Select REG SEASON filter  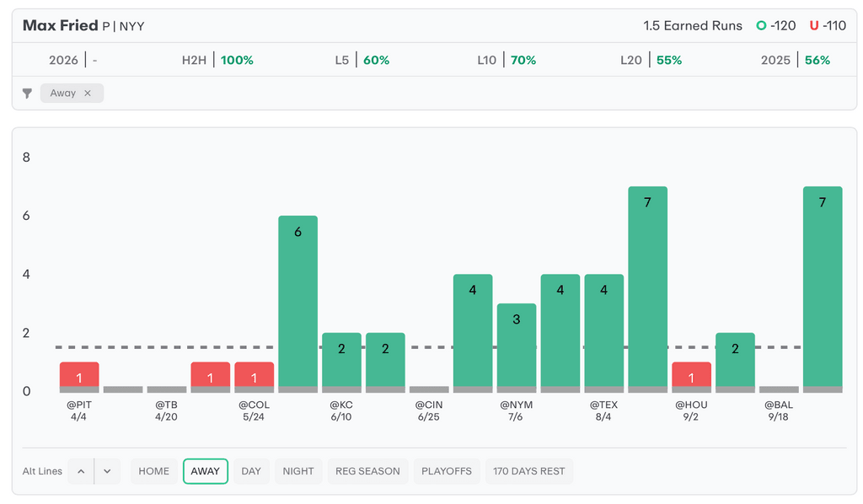(367, 471)
